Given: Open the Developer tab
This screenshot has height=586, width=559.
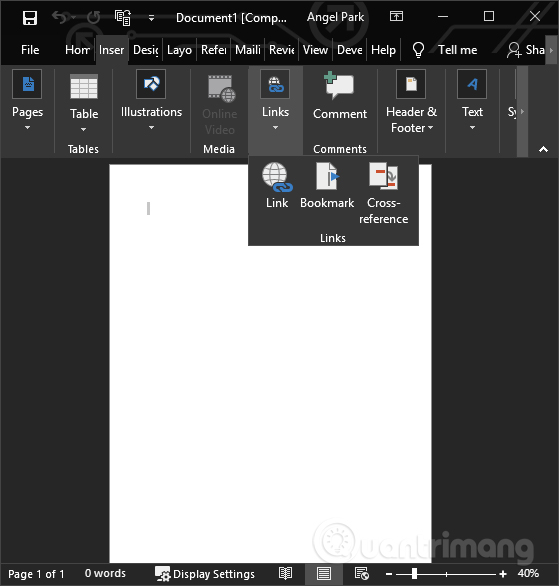Looking at the screenshot, I should pyautogui.click(x=350, y=50).
